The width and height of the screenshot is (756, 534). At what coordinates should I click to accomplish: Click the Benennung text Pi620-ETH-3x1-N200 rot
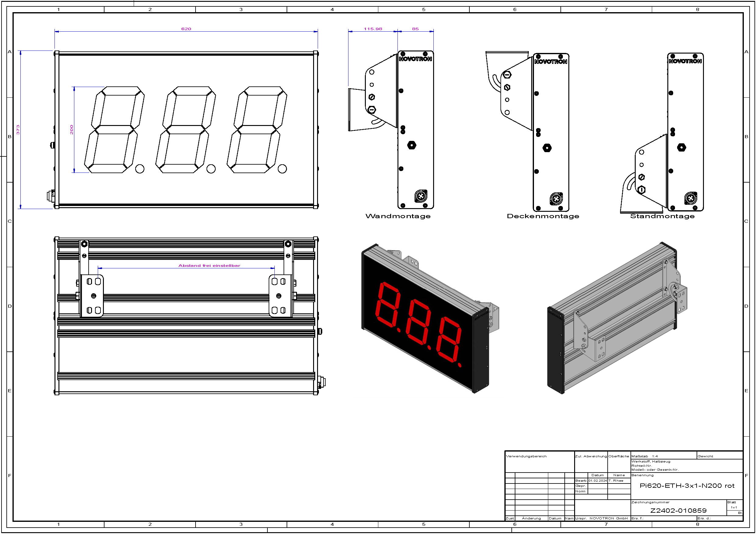pos(687,486)
